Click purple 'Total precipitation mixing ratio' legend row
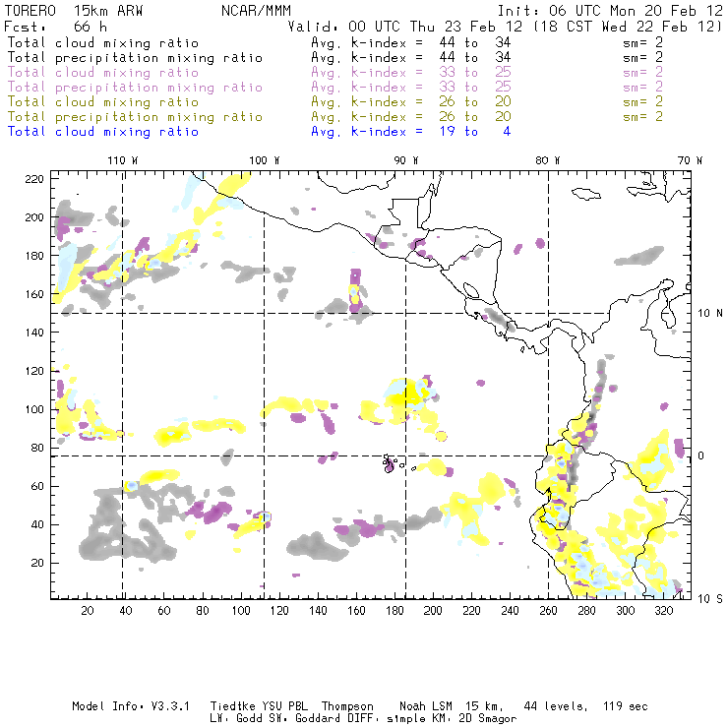This screenshot has width=728, height=728. tap(334, 88)
